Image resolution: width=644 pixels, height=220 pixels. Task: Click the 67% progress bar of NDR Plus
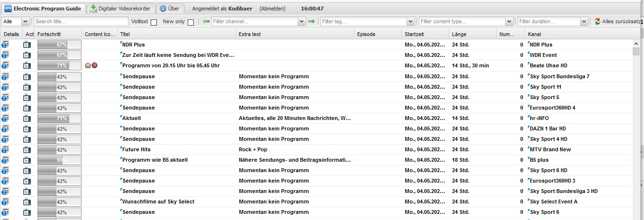click(x=59, y=45)
